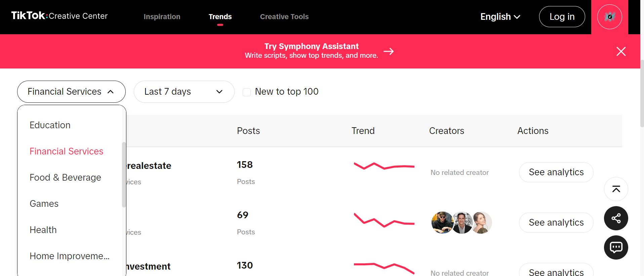Image resolution: width=644 pixels, height=276 pixels.
Task: Switch to the Creative Tools tab
Action: [284, 17]
